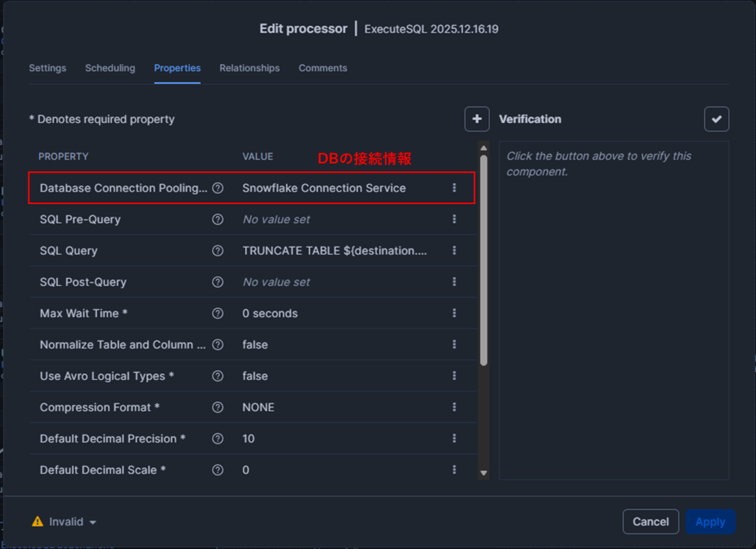Image resolution: width=756 pixels, height=549 pixels.
Task: Click the Invalid warning triangle icon
Action: 38,522
